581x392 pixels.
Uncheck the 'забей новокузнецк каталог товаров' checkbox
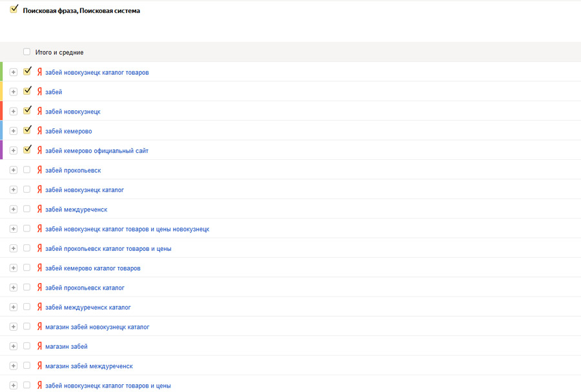[26, 72]
